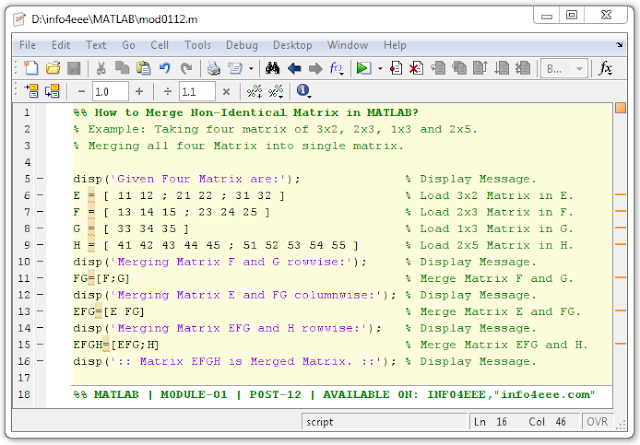The height and width of the screenshot is (445, 640).
Task: Copy selection using the Copy icon
Action: [122, 68]
